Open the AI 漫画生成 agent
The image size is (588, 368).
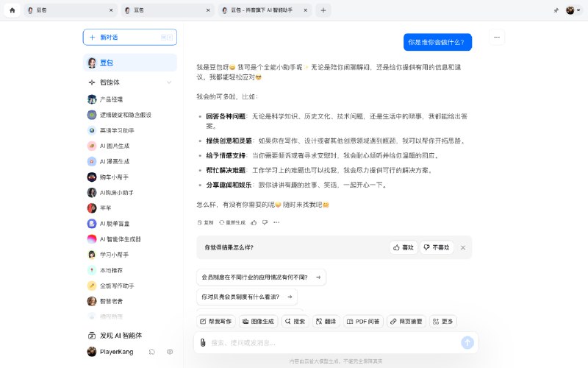click(130, 161)
